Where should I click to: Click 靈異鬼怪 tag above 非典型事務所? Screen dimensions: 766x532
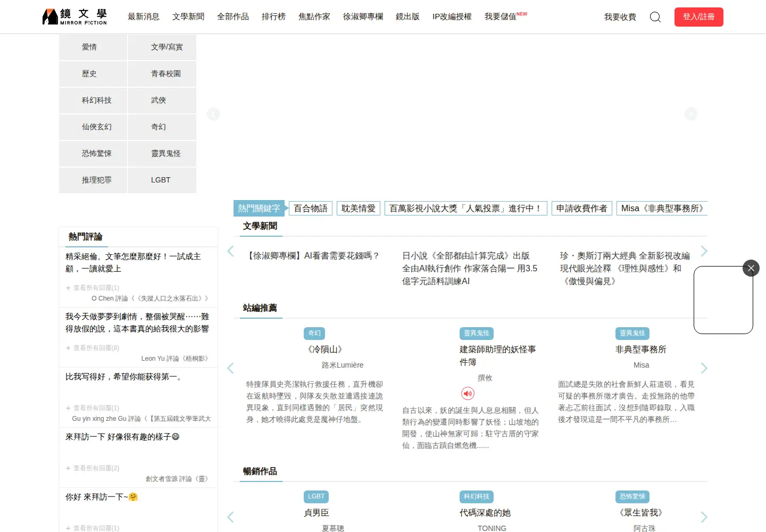point(632,333)
